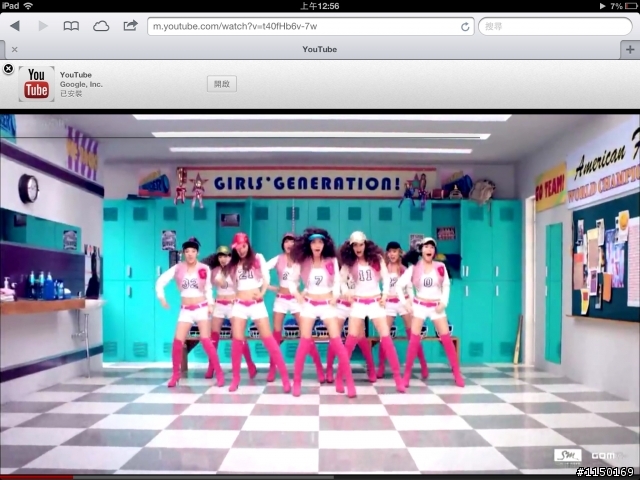This screenshot has height=480, width=640.
Task: Click the 'Google, Inc.' developer text
Action: point(81,84)
